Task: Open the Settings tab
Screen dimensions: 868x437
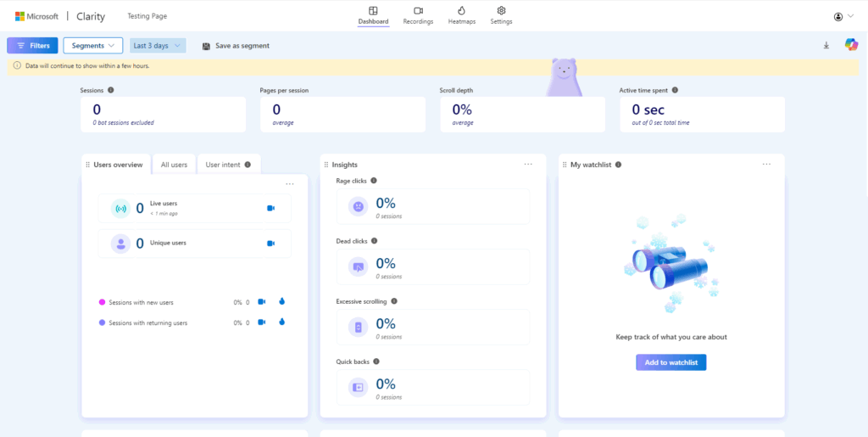Action: point(501,15)
